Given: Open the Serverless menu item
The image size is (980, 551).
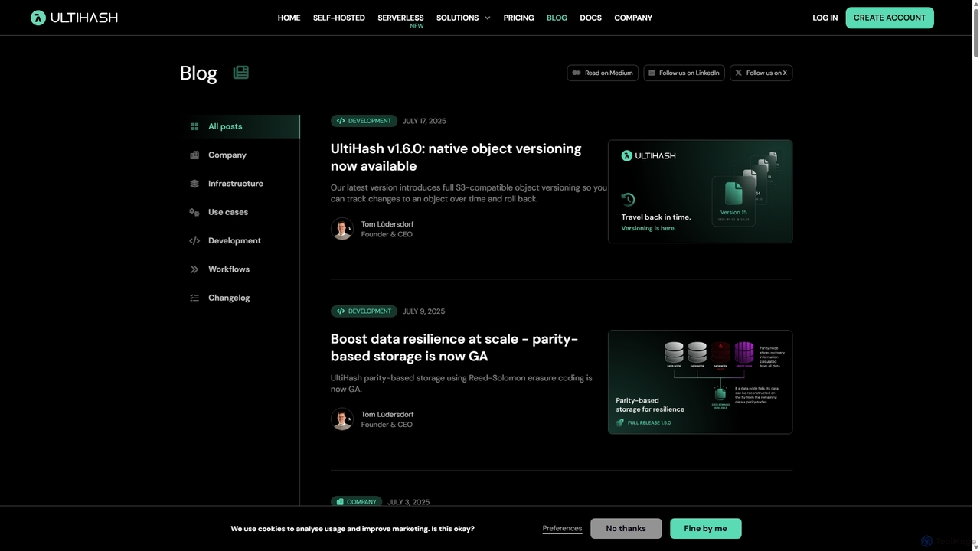Looking at the screenshot, I should click(400, 18).
